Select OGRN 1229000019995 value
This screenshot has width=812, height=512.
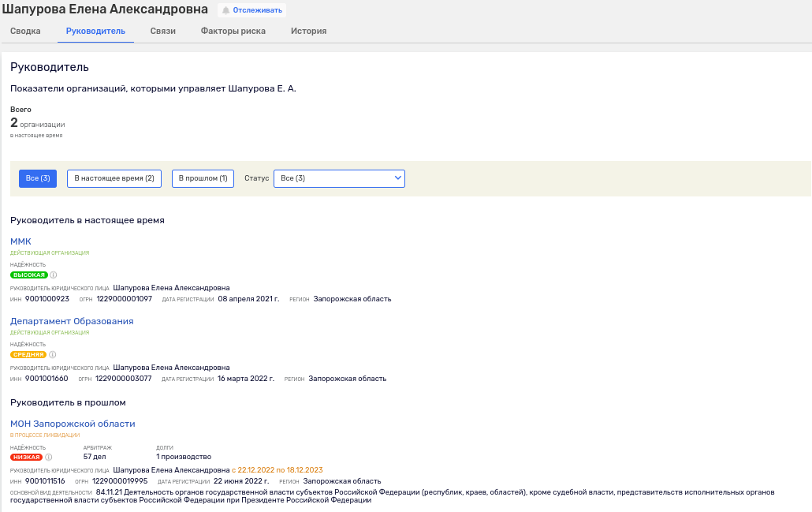coord(120,481)
